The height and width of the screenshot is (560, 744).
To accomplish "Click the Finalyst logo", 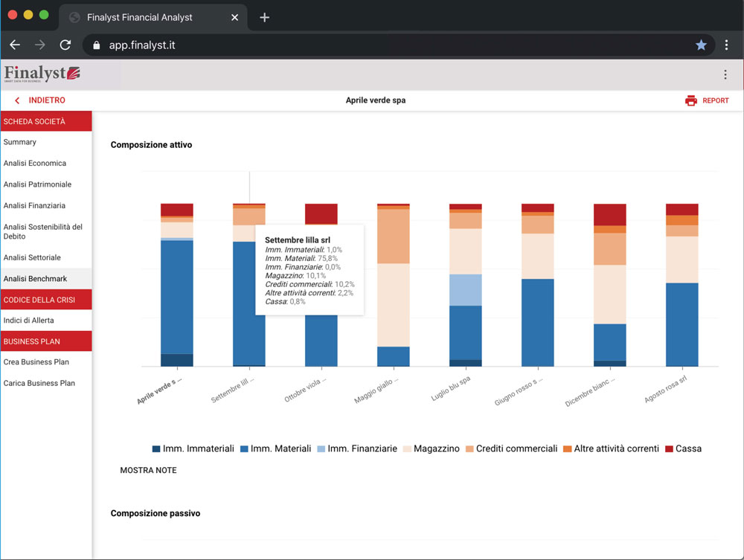I will coord(42,74).
